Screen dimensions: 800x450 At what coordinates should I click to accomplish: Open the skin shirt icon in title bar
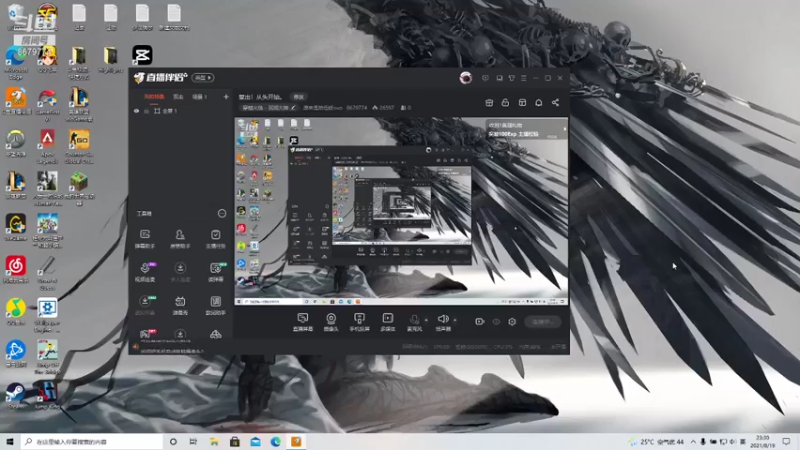[512, 78]
